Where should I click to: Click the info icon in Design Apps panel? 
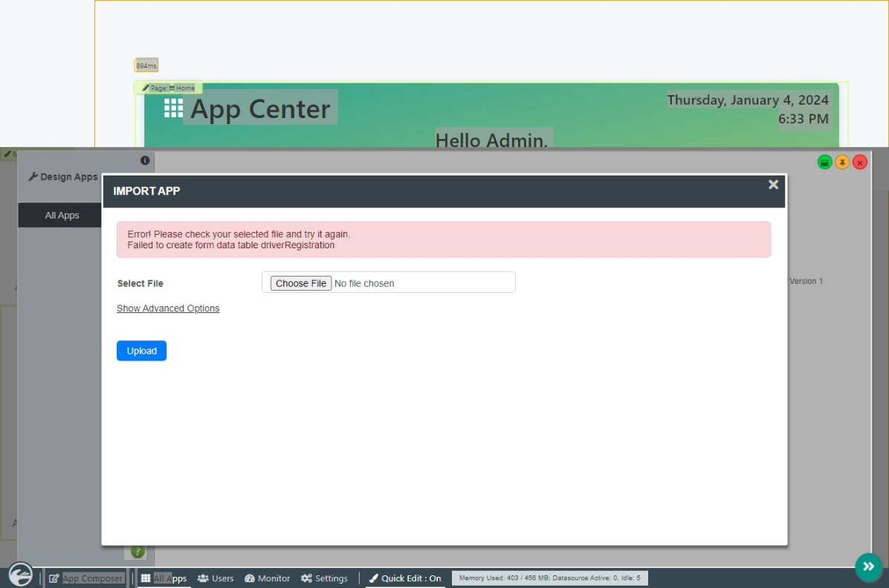click(x=145, y=161)
